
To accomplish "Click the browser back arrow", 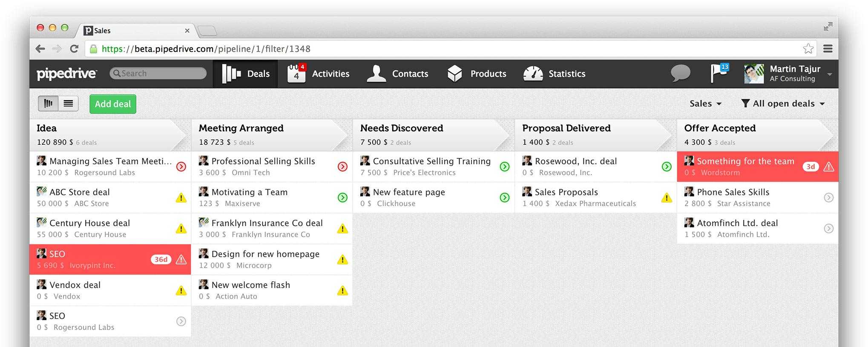I will [40, 49].
